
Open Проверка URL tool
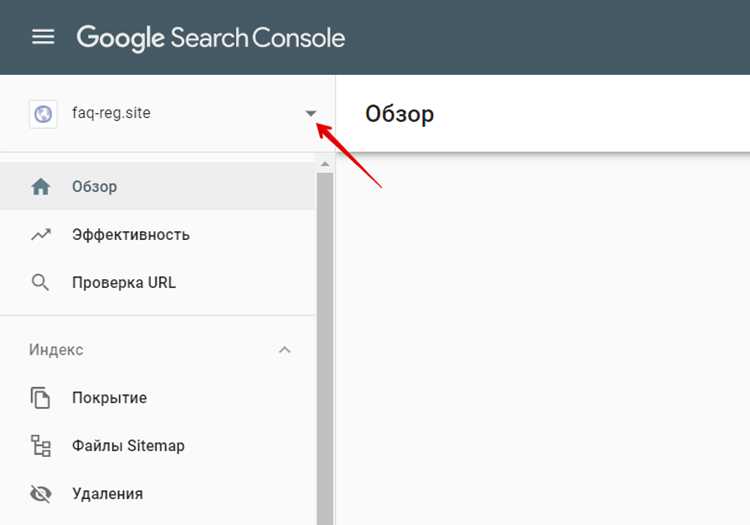[158, 283]
